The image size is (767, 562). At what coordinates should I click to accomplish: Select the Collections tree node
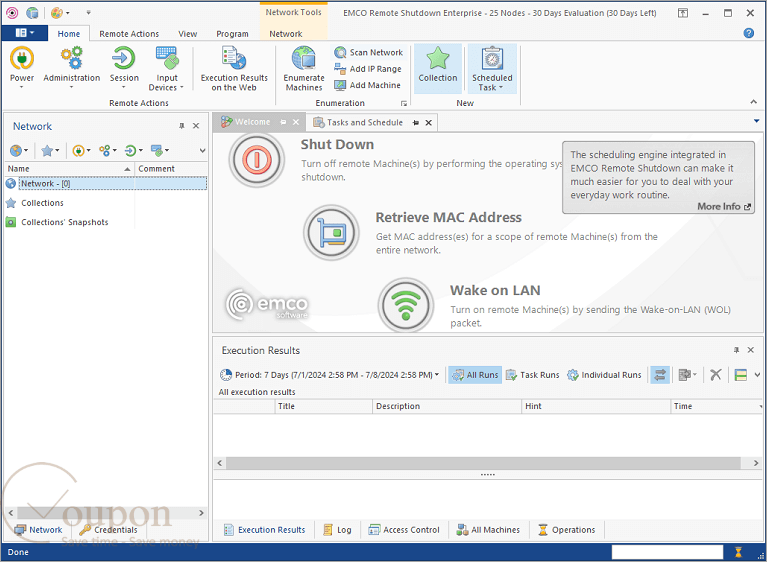pos(42,203)
